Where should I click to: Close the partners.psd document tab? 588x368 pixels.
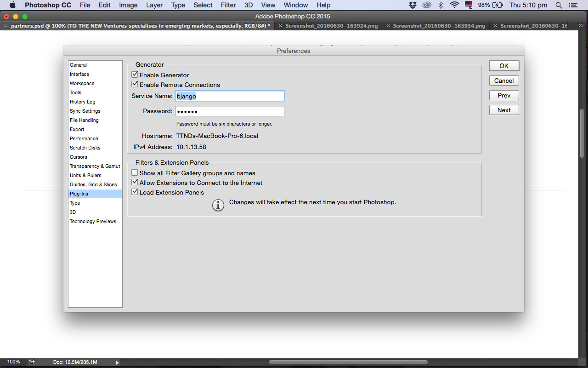6,26
